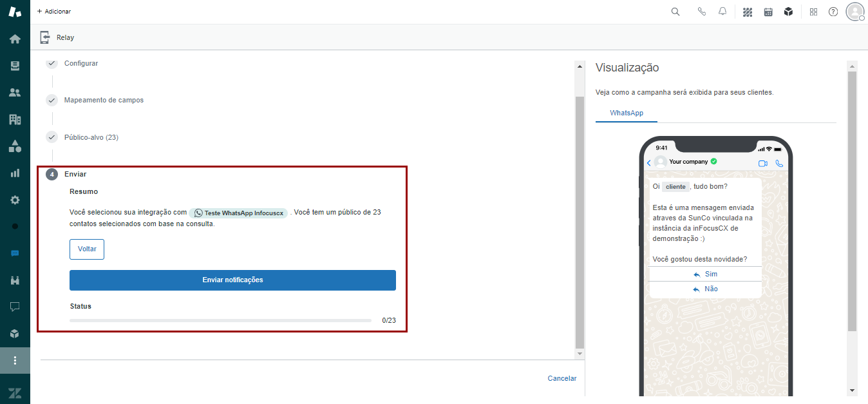
Task: Click the search magnifier icon
Action: pos(675,12)
